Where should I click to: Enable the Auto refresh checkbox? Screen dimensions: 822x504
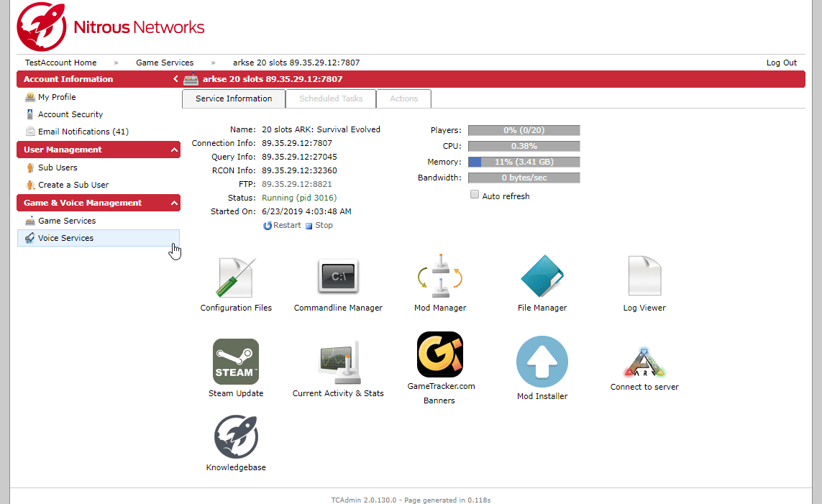click(x=475, y=195)
